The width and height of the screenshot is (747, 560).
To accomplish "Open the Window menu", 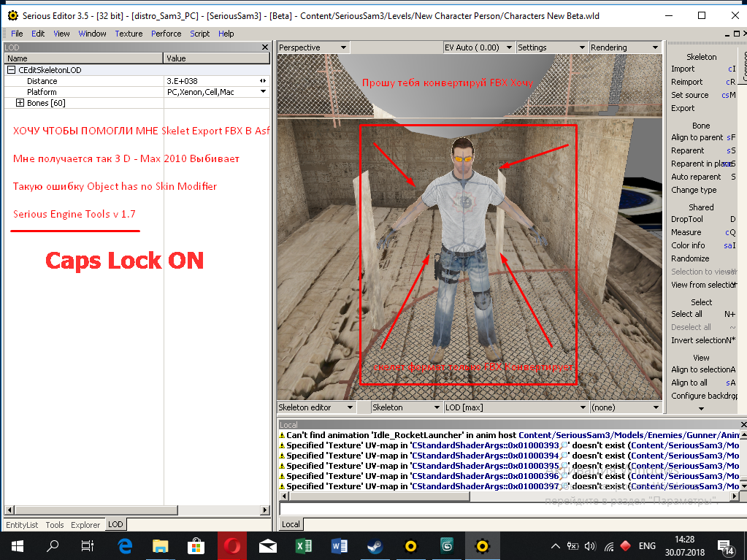I will point(92,34).
